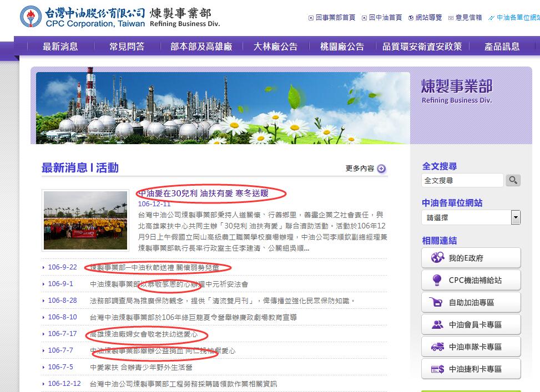Click the magnifier search button
The width and height of the screenshot is (540, 392).
click(x=513, y=180)
